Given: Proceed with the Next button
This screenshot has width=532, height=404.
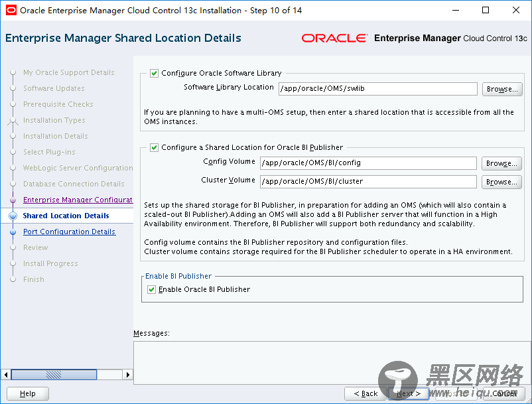Looking at the screenshot, I should 409,393.
